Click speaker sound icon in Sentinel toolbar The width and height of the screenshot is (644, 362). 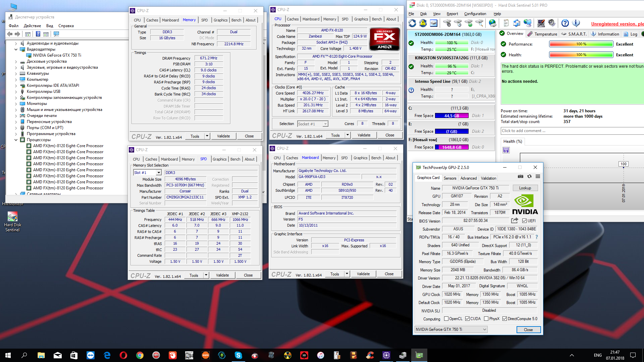551,23
